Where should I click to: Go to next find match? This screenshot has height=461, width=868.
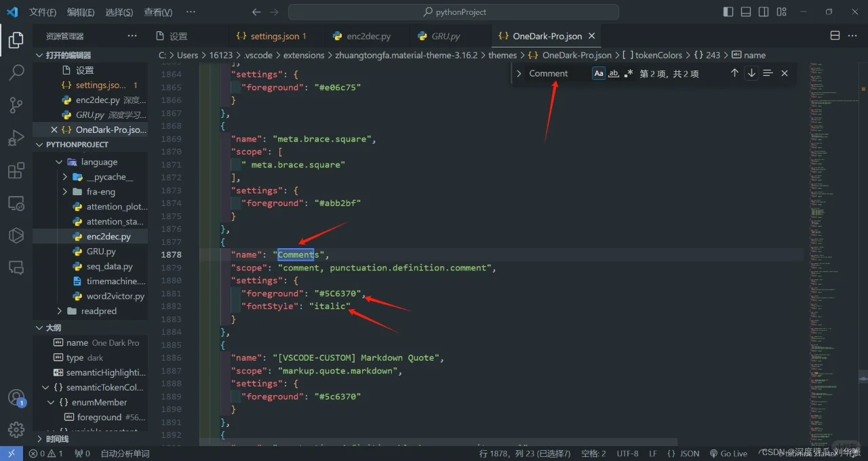[751, 73]
